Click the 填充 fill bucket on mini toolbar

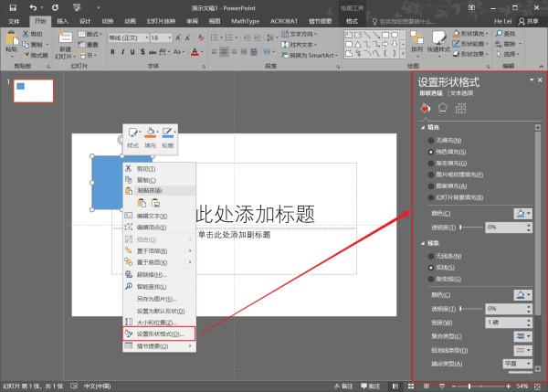tap(152, 134)
